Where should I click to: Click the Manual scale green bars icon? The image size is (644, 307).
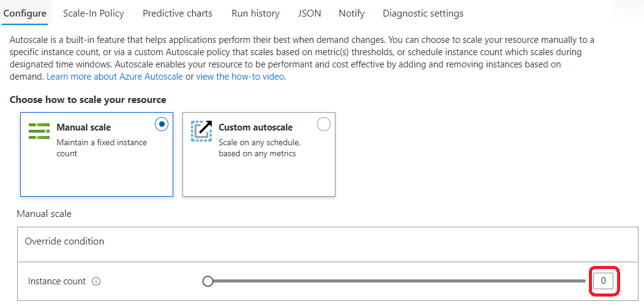click(x=39, y=131)
